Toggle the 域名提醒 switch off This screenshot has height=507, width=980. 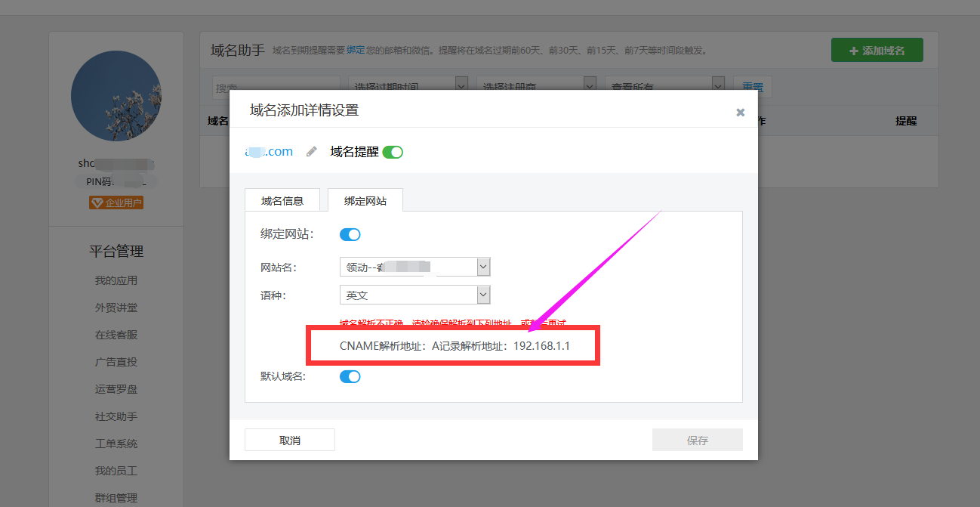(392, 151)
